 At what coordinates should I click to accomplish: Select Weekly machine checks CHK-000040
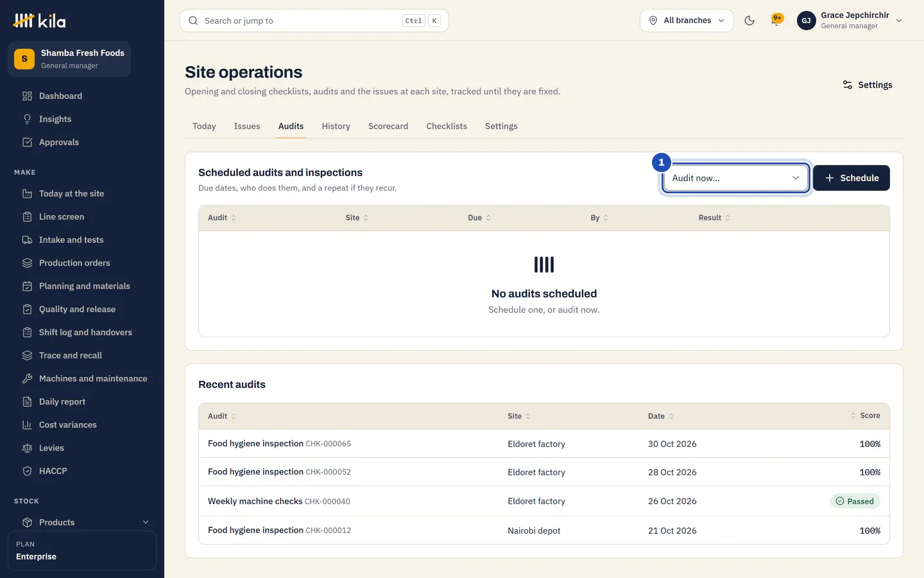[544, 502]
